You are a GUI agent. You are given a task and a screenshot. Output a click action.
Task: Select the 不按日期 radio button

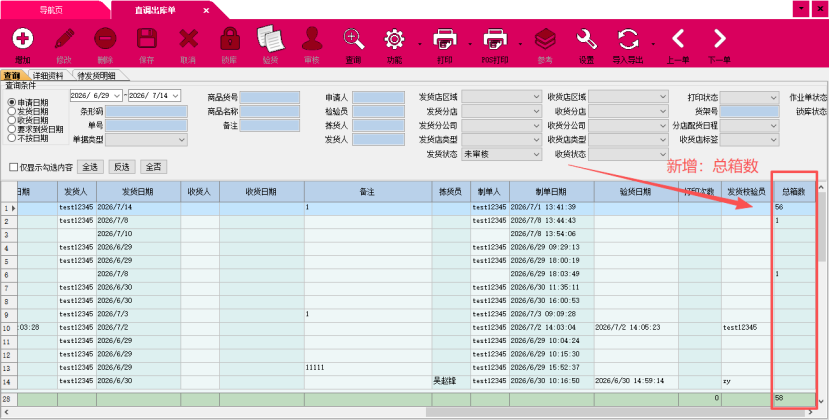tap(11, 138)
